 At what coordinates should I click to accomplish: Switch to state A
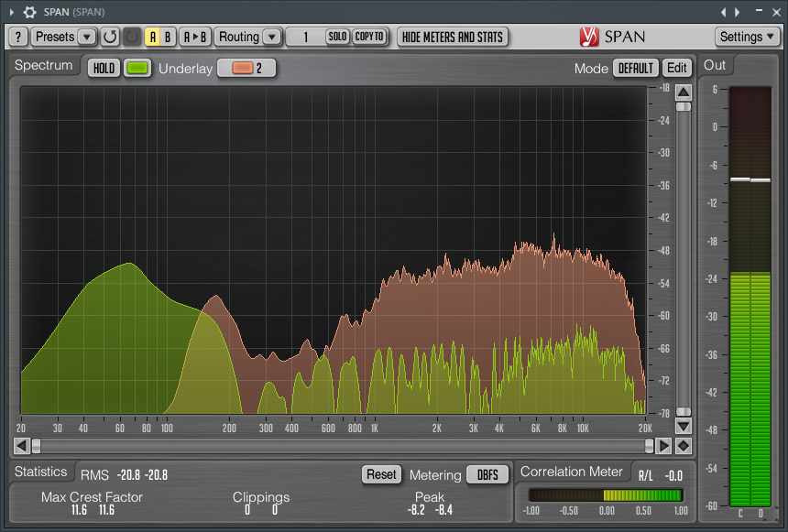[x=153, y=37]
